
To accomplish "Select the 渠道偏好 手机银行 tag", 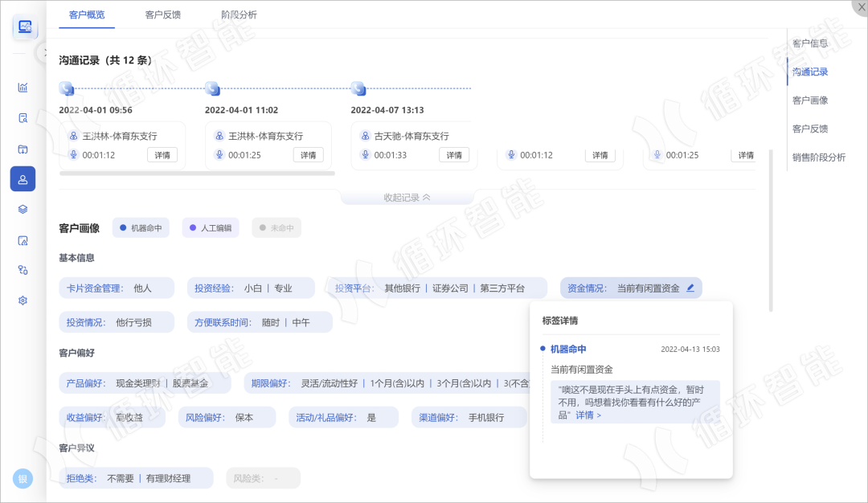I will (469, 417).
